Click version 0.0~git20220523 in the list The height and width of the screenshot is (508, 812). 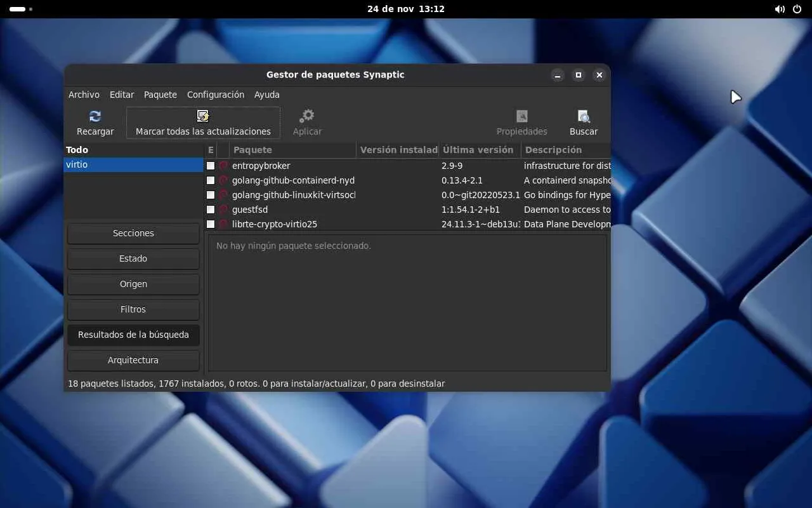tap(481, 195)
